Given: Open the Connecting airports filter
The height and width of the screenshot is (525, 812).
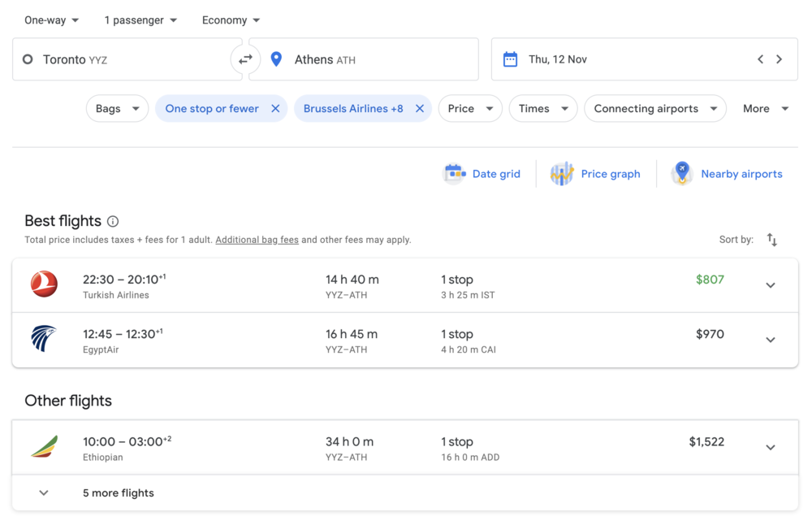Looking at the screenshot, I should pos(654,109).
